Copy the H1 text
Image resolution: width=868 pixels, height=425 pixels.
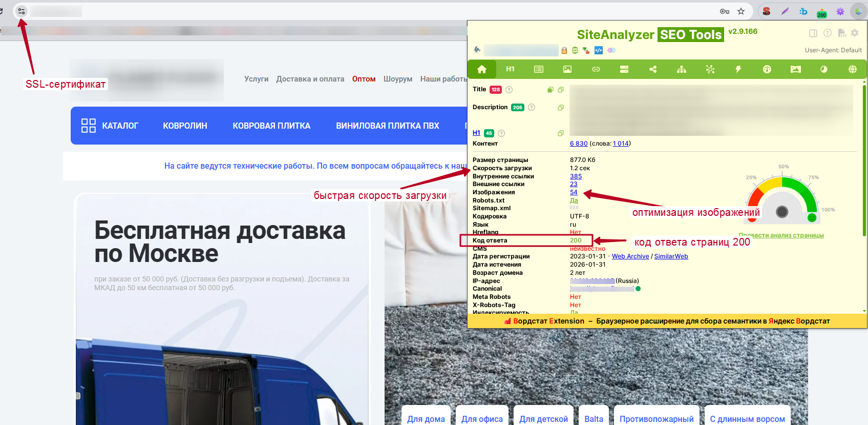pos(561,133)
